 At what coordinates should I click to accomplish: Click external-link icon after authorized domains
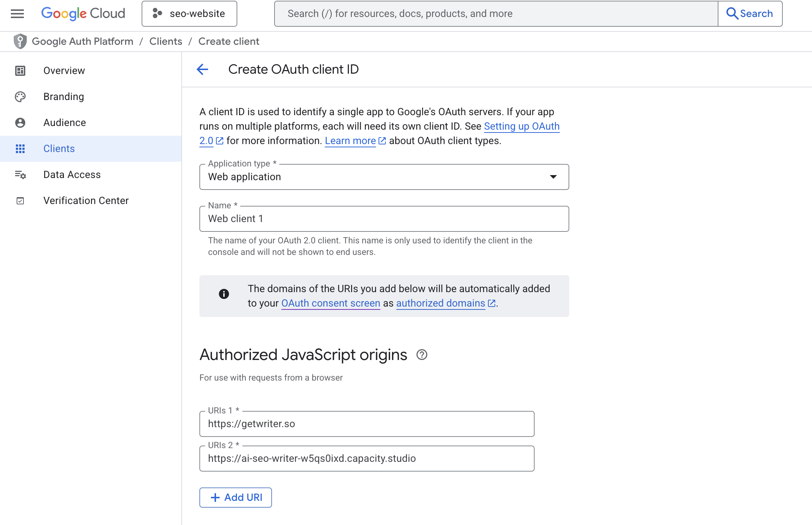[x=492, y=303]
